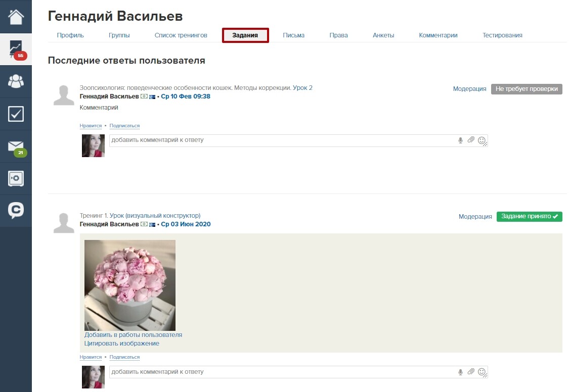Open the Список тренингов tab
Screen dimensions: 569x392
[181, 35]
